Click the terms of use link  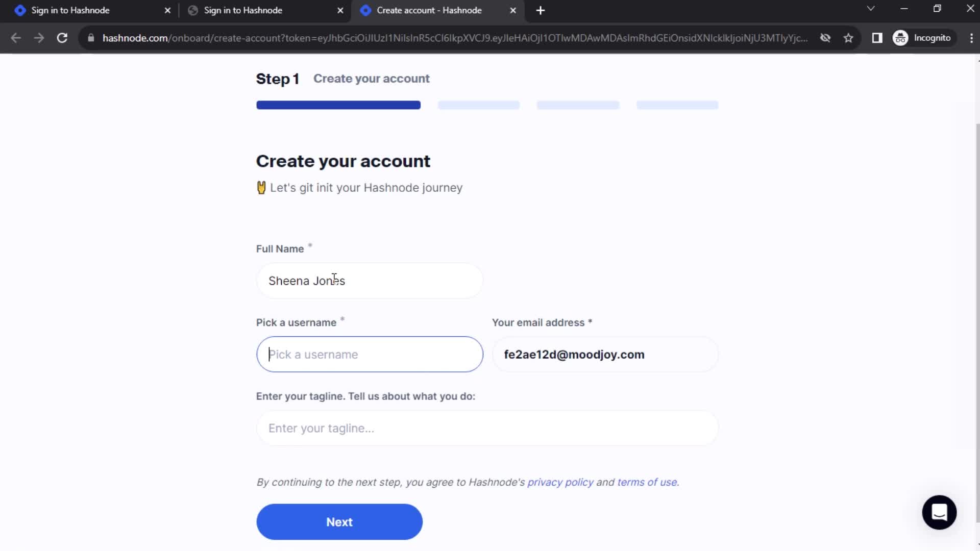646,482
